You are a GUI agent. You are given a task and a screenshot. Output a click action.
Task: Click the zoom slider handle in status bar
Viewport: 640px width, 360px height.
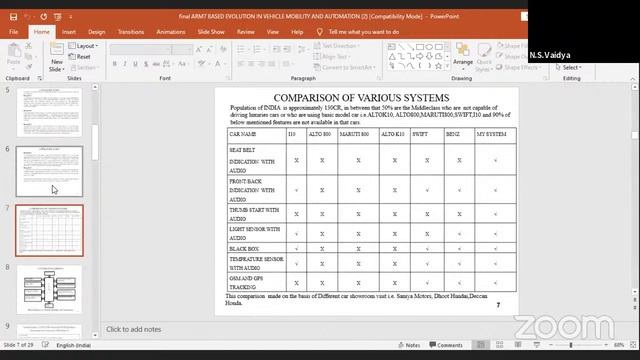pos(571,345)
